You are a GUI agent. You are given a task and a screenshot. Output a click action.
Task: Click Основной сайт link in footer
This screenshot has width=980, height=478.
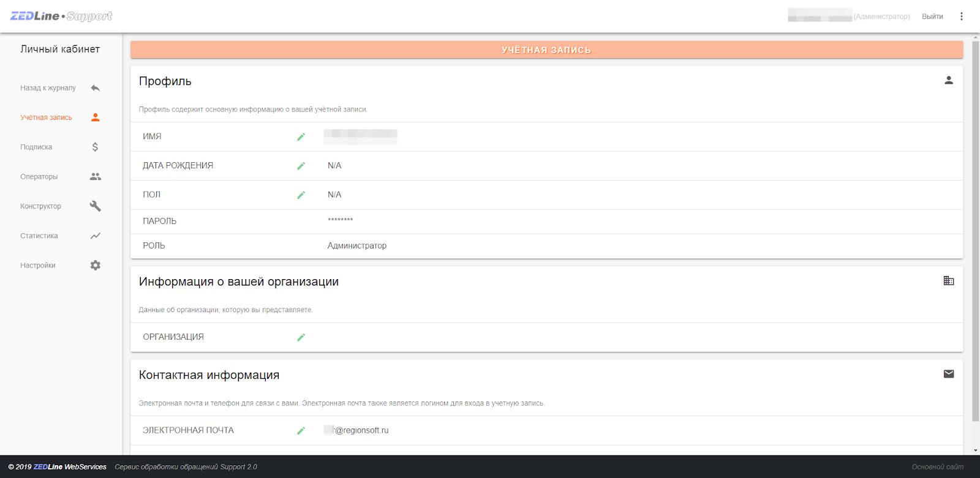tap(937, 467)
